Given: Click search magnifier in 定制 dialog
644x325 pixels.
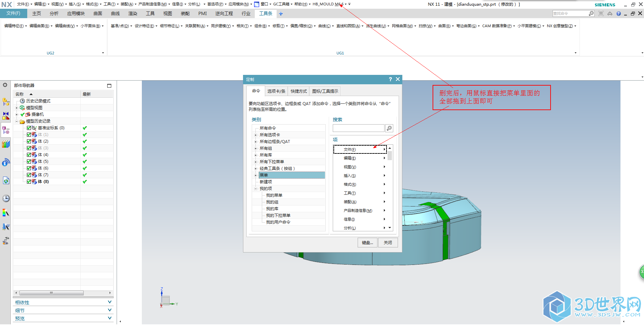Looking at the screenshot, I should point(389,128).
